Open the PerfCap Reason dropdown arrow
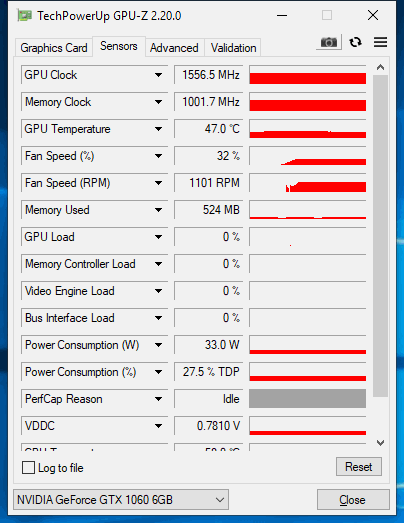Image resolution: width=404 pixels, height=523 pixels. pyautogui.click(x=158, y=399)
